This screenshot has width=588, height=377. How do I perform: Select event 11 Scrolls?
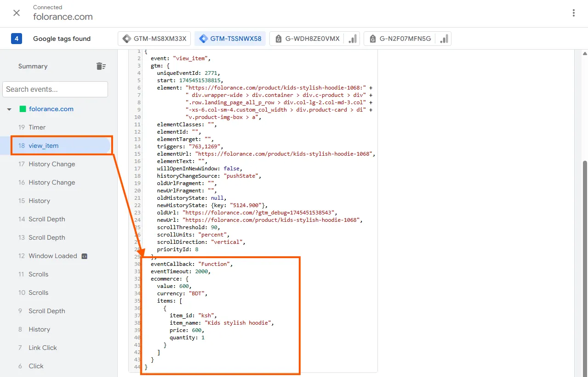click(x=56, y=274)
